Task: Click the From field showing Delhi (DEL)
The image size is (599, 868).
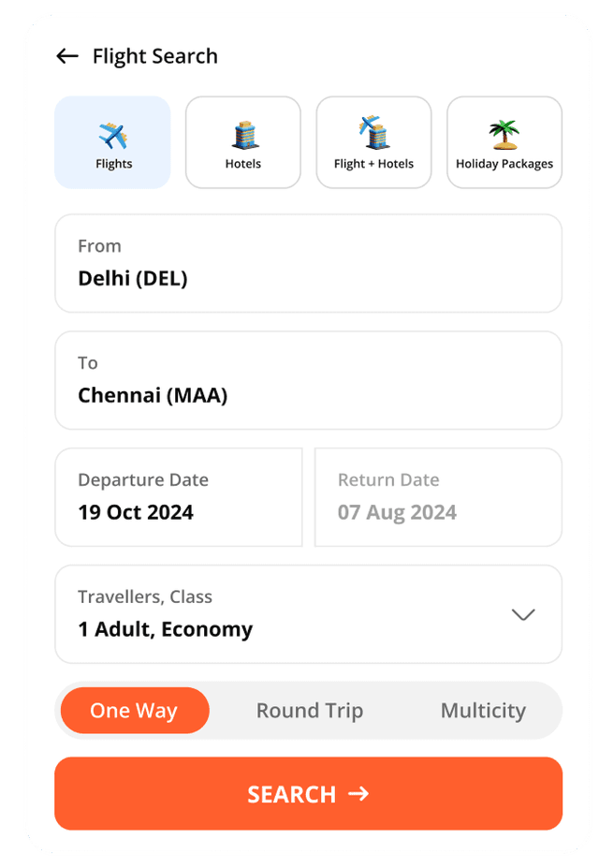Action: tap(309, 263)
